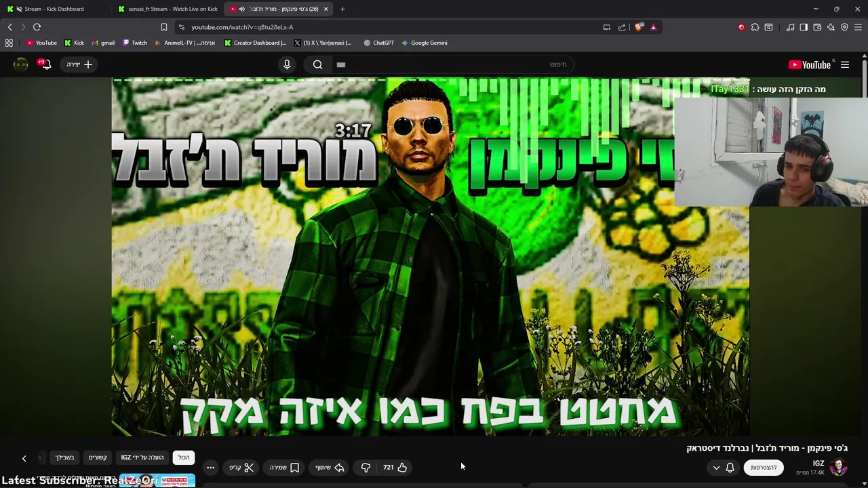This screenshot has width=868, height=488.
Task: Bookmark this page with the bookmark icon
Action: [163, 27]
